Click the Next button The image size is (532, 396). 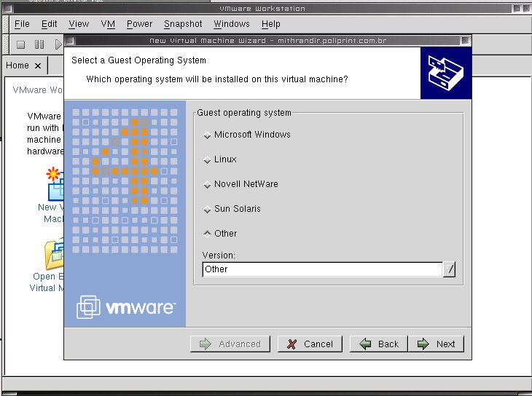click(x=437, y=344)
